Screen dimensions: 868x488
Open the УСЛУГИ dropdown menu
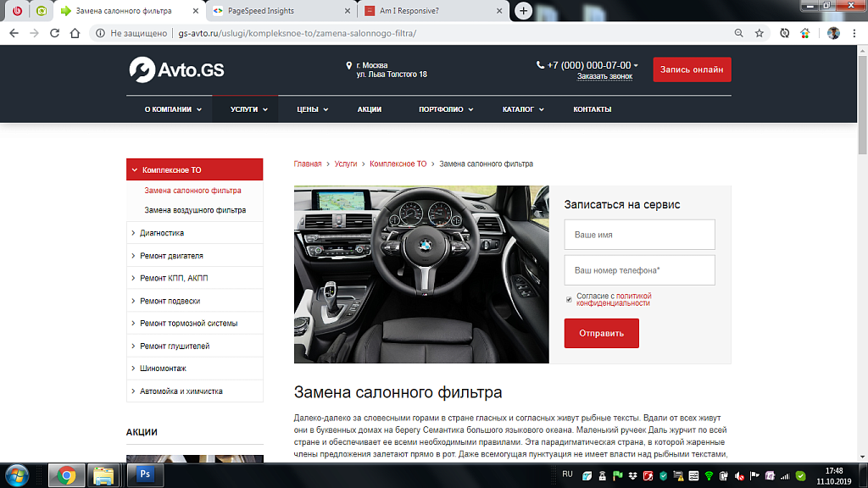(x=245, y=108)
